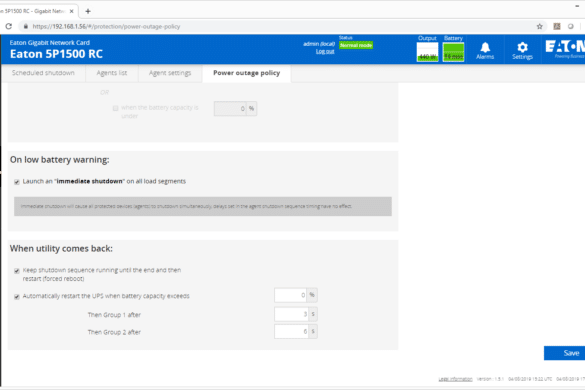
Task: Switch to Agents list tab
Action: [112, 73]
